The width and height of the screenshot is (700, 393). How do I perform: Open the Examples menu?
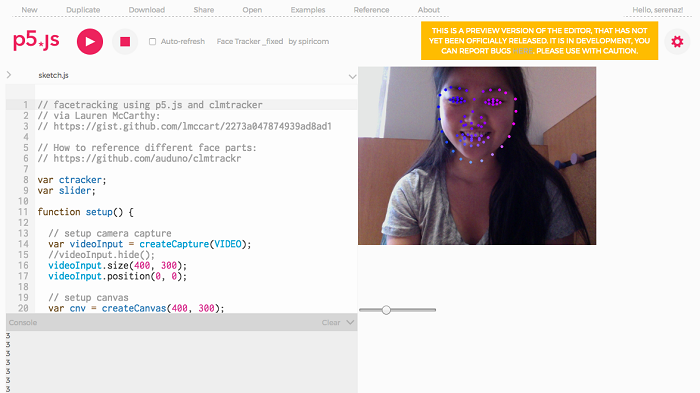(308, 9)
